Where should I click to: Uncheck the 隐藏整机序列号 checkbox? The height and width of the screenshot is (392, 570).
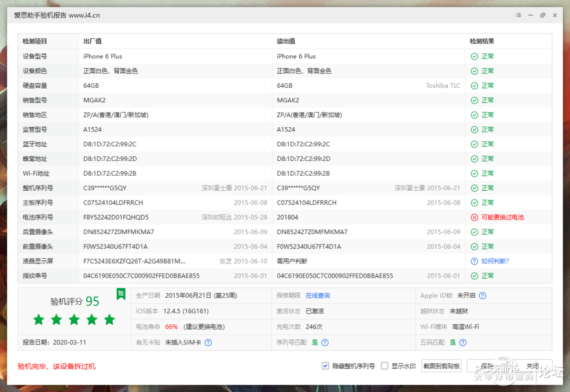coord(325,366)
